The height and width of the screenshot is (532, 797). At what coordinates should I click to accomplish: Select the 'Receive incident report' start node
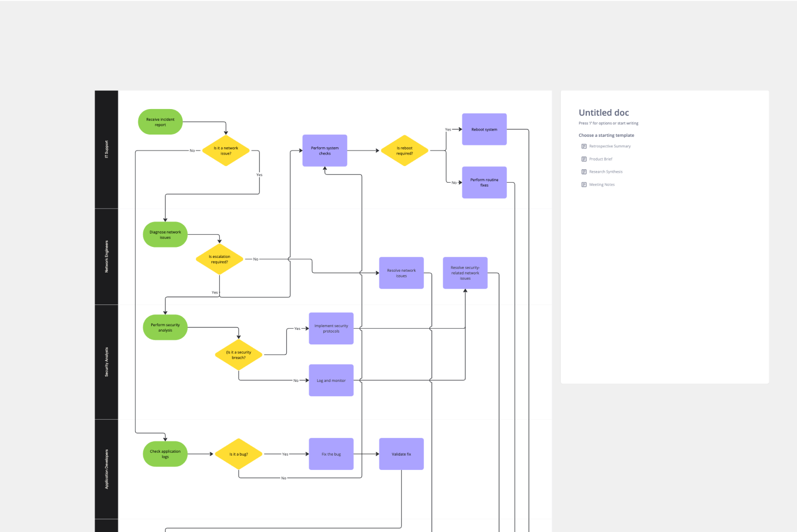tap(160, 122)
